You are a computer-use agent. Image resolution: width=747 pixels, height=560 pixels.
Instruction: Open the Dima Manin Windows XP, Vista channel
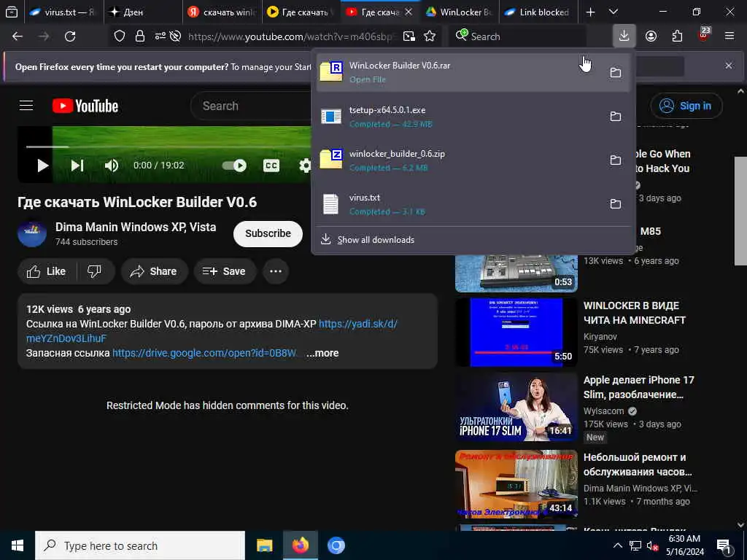[135, 227]
